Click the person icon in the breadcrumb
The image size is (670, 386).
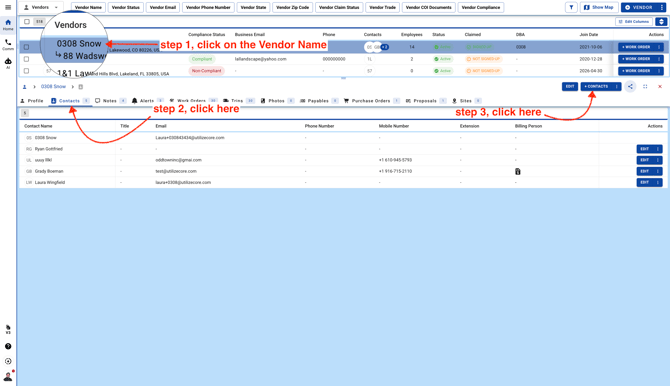[24, 87]
